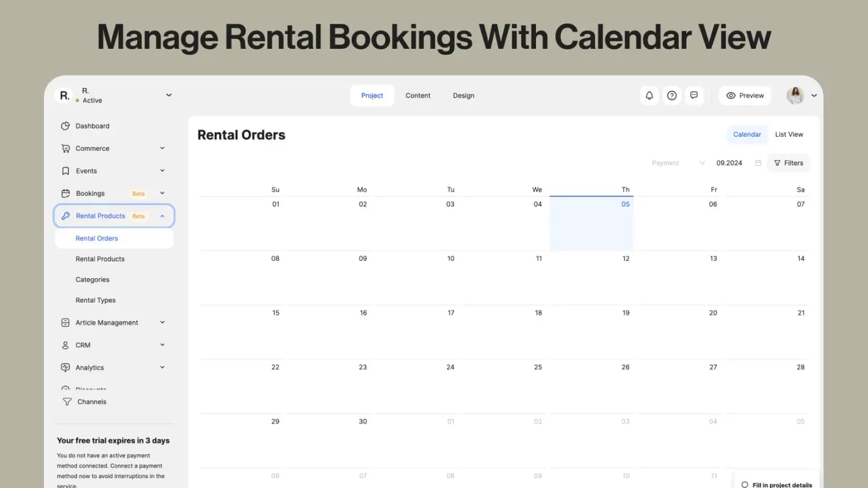Click the Dashboard pie chart icon
Image resolution: width=868 pixels, height=488 pixels.
(65, 126)
